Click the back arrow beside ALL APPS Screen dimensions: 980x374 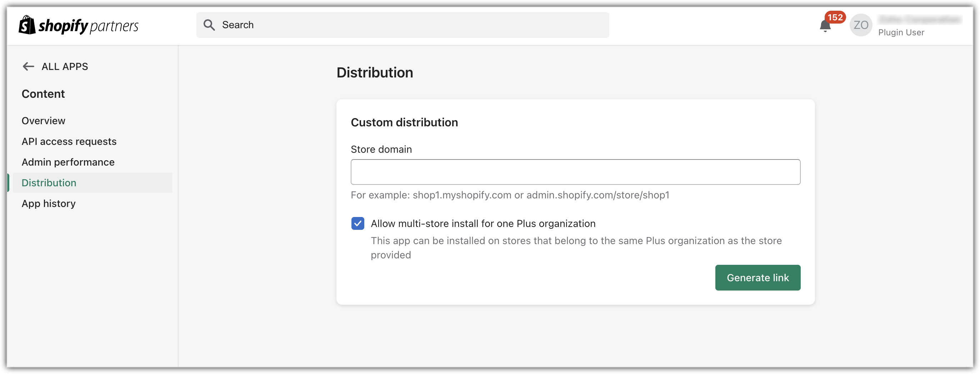pyautogui.click(x=28, y=66)
